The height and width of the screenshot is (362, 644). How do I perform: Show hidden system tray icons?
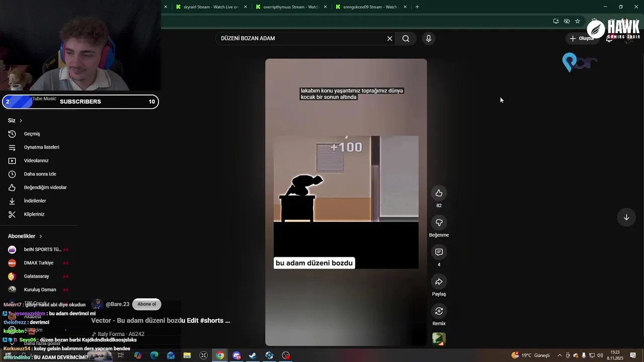click(x=559, y=355)
